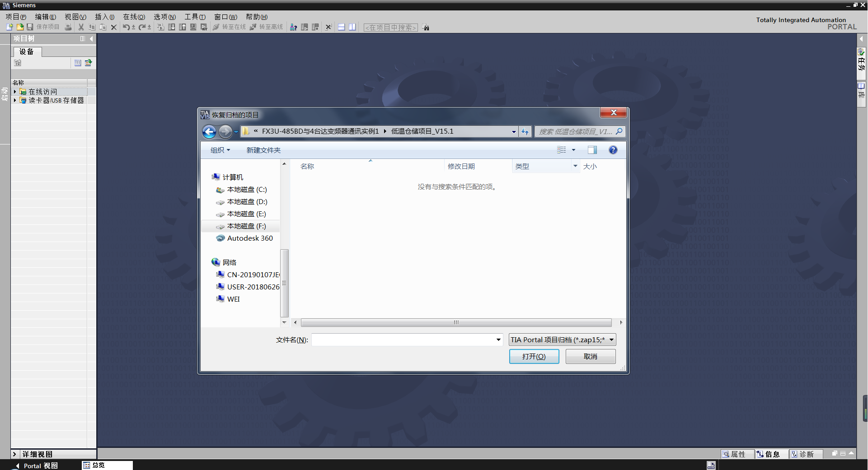Click the split editor horizontally icon

click(x=342, y=27)
